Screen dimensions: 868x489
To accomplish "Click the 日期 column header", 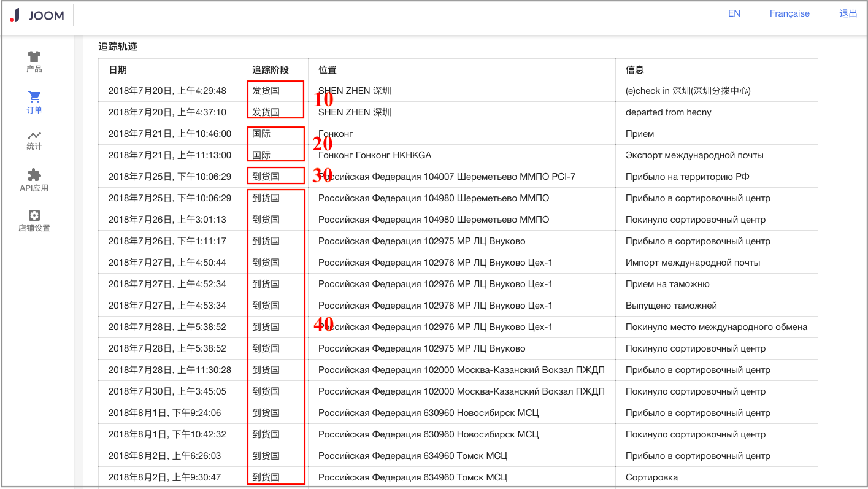I will click(x=118, y=70).
